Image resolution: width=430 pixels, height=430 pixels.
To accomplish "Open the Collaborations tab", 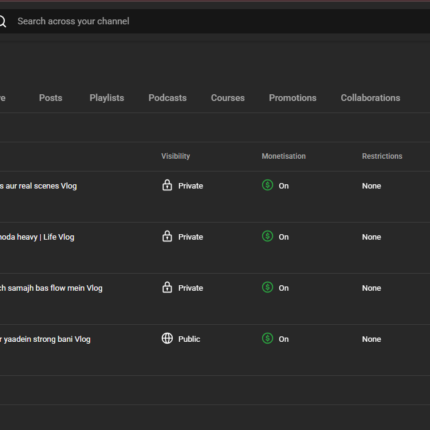I will pos(370,98).
